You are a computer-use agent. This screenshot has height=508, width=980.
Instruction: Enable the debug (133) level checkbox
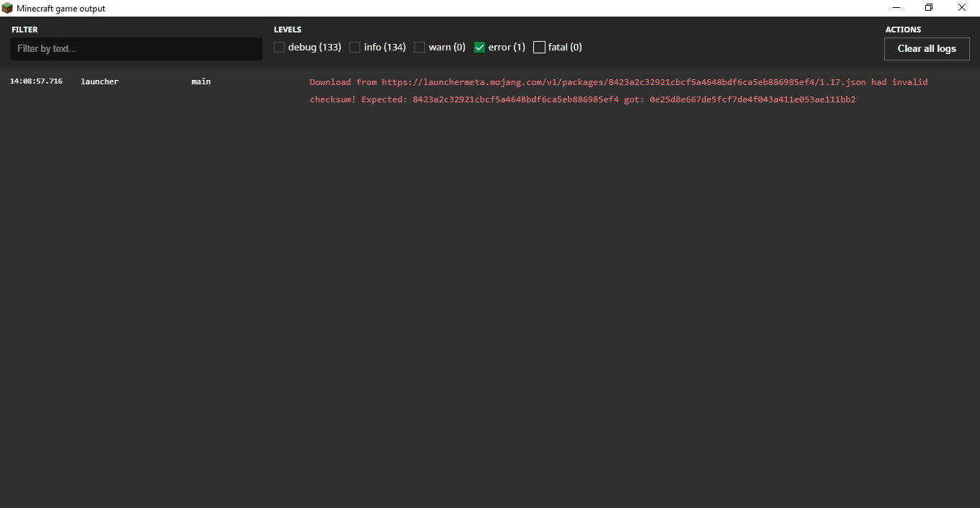[x=280, y=48]
